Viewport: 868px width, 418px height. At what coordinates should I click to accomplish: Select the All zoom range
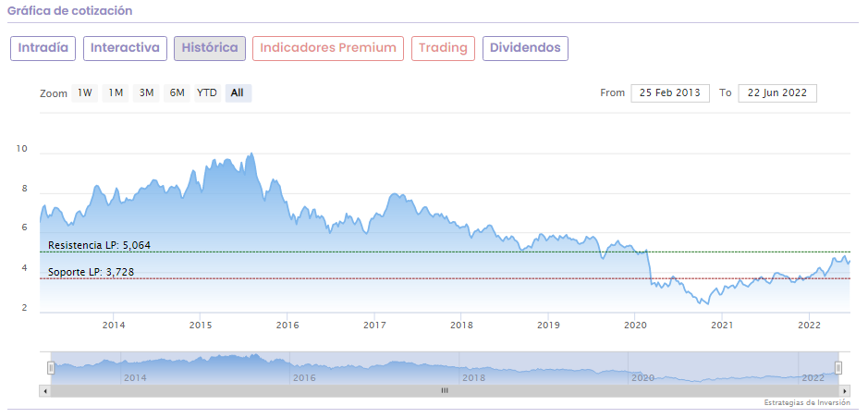point(238,92)
